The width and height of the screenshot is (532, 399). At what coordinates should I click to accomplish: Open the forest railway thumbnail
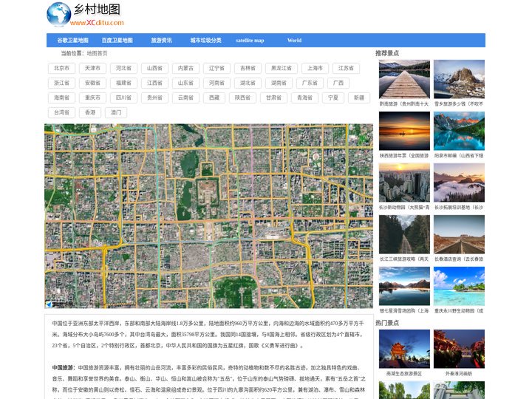[404, 234]
